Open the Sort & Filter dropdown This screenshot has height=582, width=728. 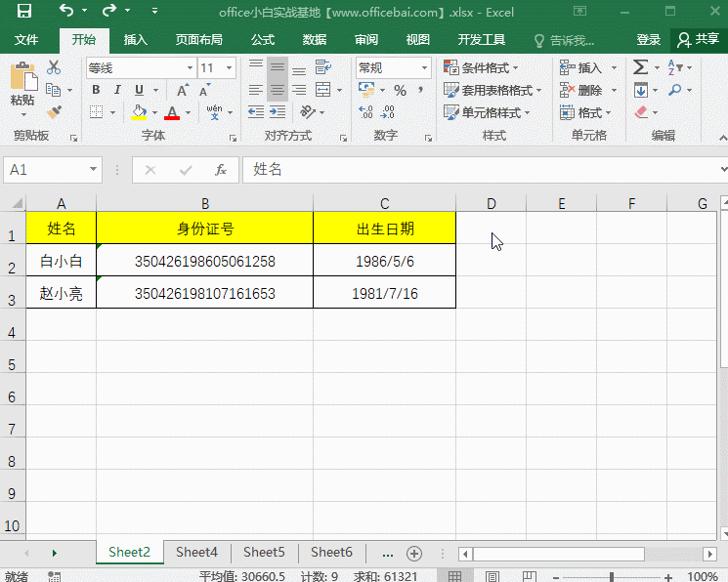[x=679, y=67]
